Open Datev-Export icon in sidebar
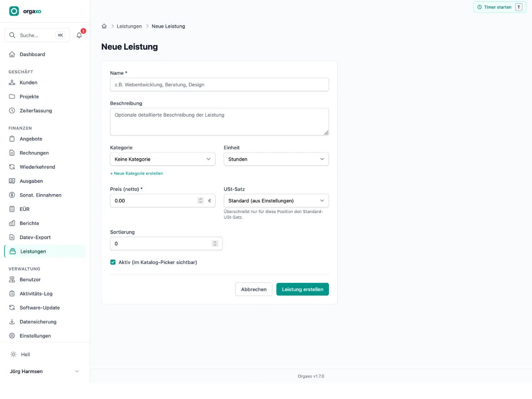Viewport: 532px width, 399px height. (12, 237)
